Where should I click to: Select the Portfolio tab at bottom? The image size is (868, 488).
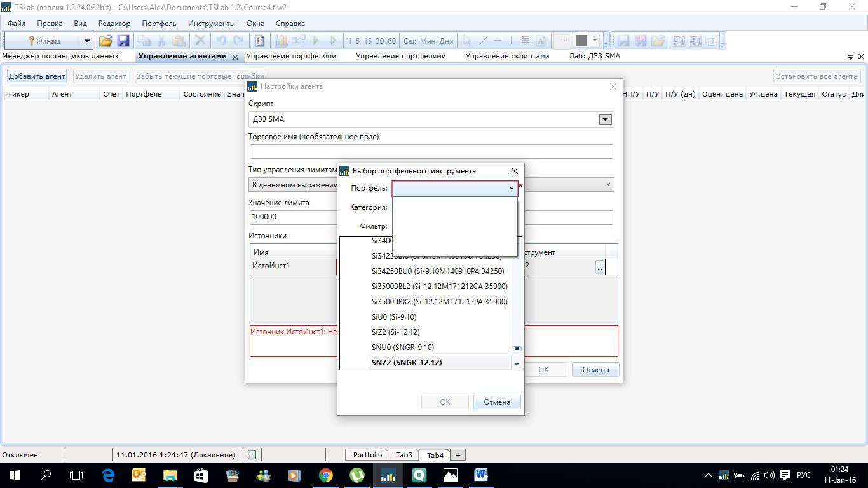pyautogui.click(x=367, y=455)
